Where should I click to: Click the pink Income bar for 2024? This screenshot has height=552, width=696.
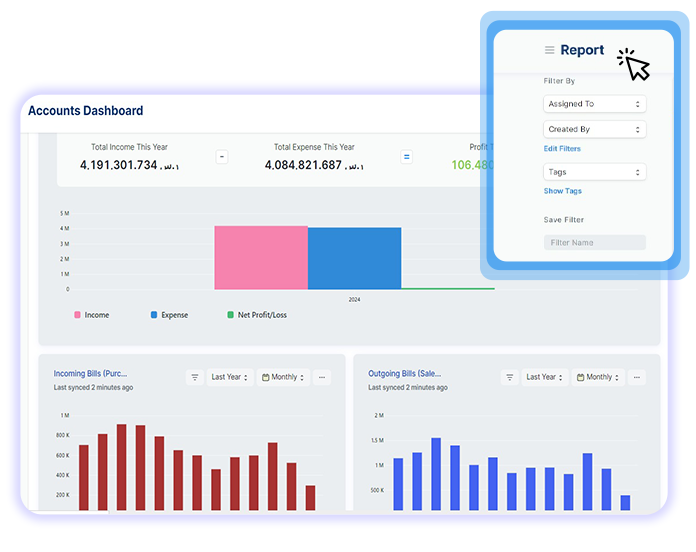coord(260,257)
